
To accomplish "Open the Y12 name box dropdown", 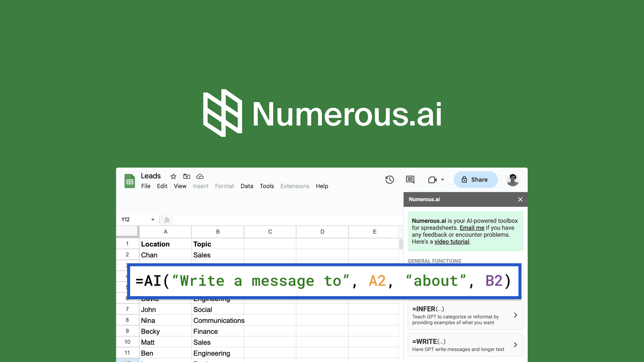I will [152, 219].
